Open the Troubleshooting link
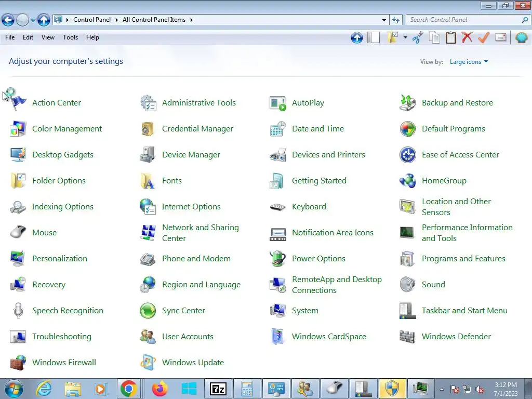532x399 pixels. pyautogui.click(x=62, y=337)
